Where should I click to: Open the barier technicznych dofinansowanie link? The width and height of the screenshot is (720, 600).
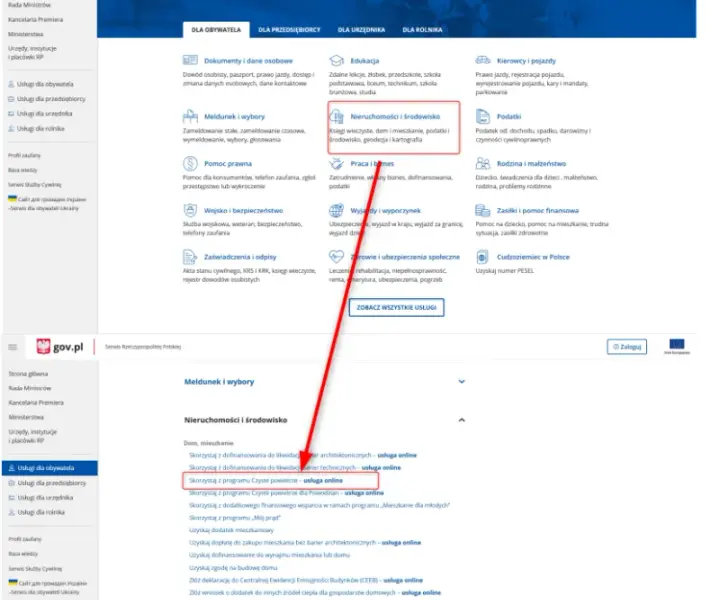pyautogui.click(x=295, y=468)
